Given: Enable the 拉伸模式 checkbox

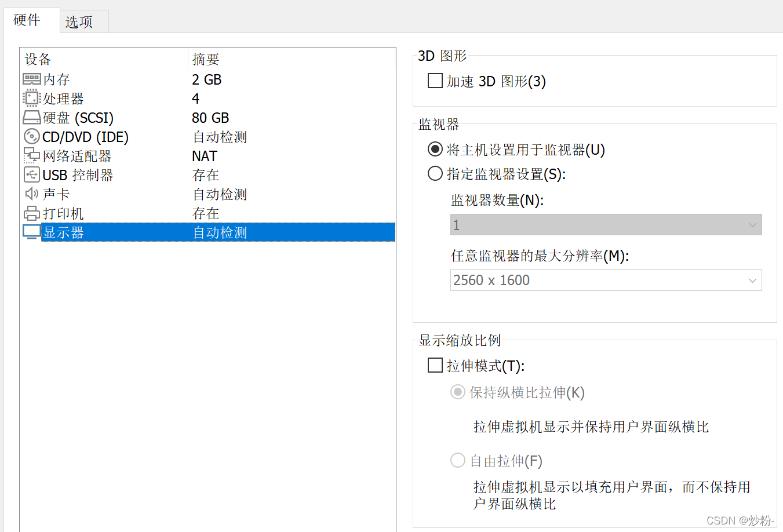Looking at the screenshot, I should click(x=435, y=365).
